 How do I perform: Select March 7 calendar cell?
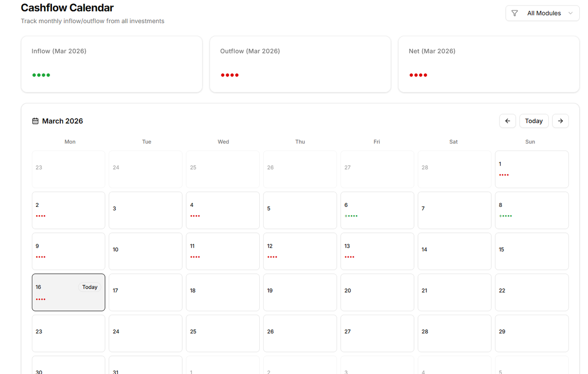click(x=455, y=210)
